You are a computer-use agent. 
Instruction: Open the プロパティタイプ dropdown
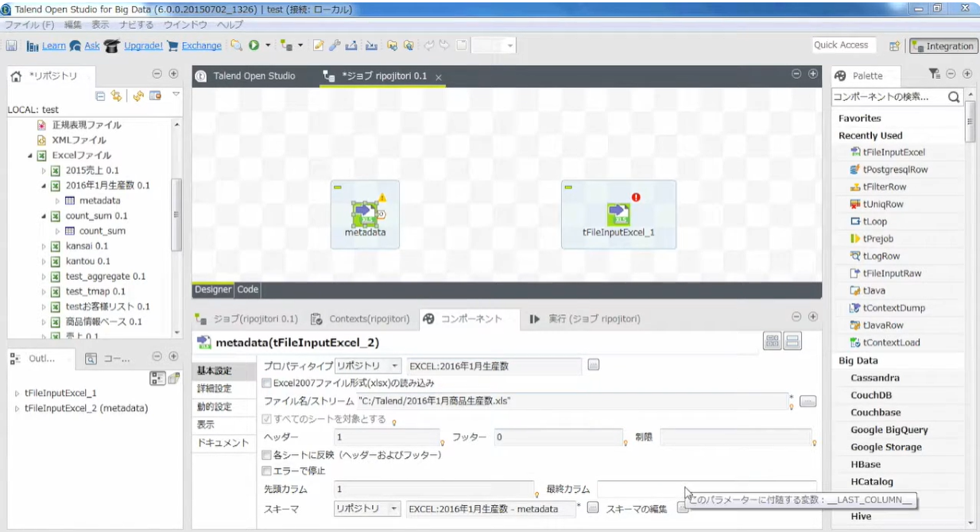tap(368, 366)
